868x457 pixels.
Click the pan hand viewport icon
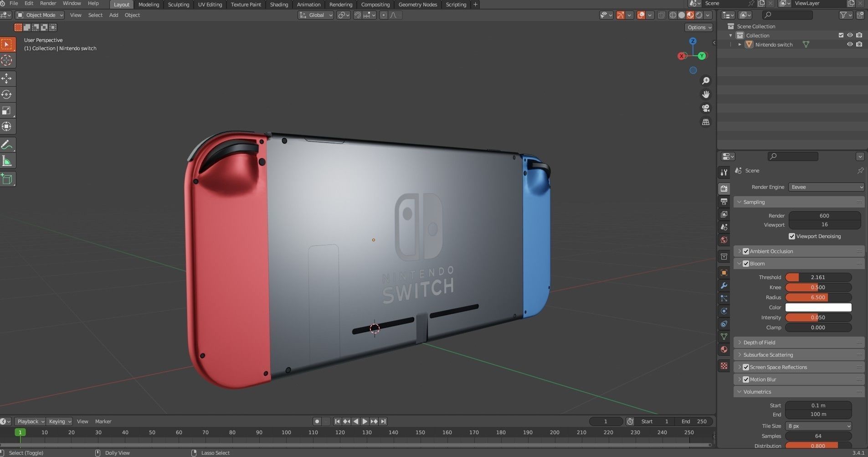pos(706,94)
